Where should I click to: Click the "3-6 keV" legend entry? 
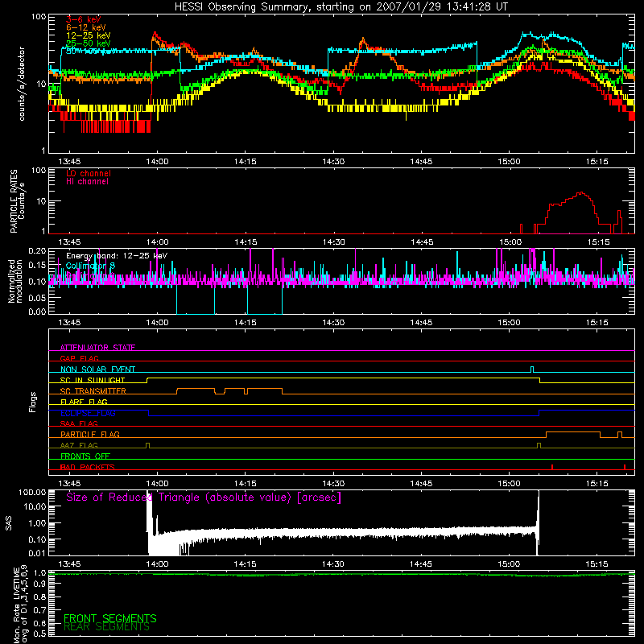pos(84,19)
